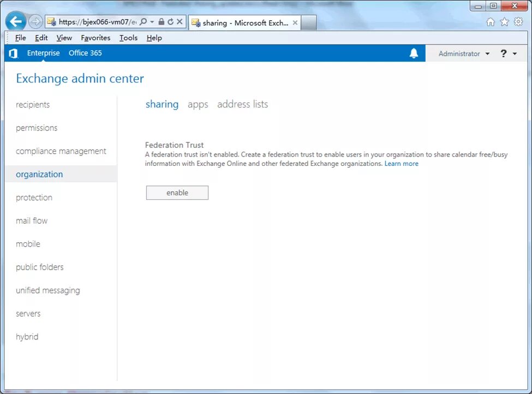The width and height of the screenshot is (532, 394).
Task: Switch to Office 365 view
Action: (x=85, y=53)
